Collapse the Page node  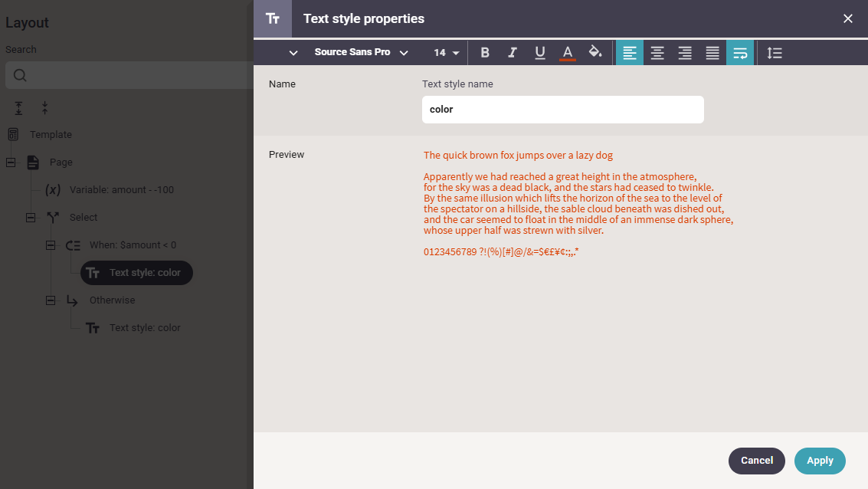click(x=11, y=162)
